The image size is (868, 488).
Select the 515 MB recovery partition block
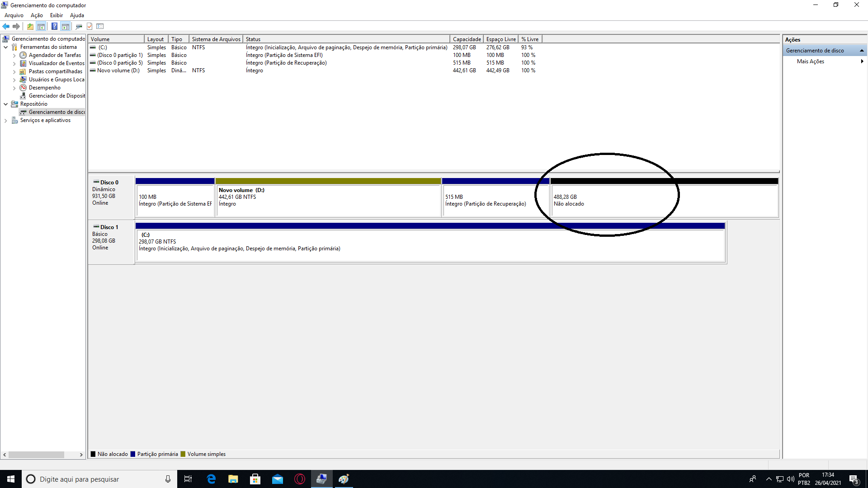(495, 197)
